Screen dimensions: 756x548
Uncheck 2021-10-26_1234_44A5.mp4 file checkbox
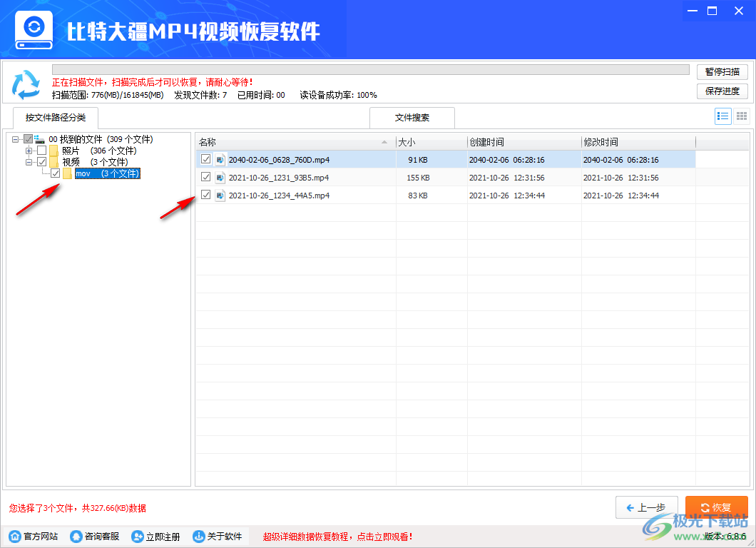pyautogui.click(x=206, y=195)
